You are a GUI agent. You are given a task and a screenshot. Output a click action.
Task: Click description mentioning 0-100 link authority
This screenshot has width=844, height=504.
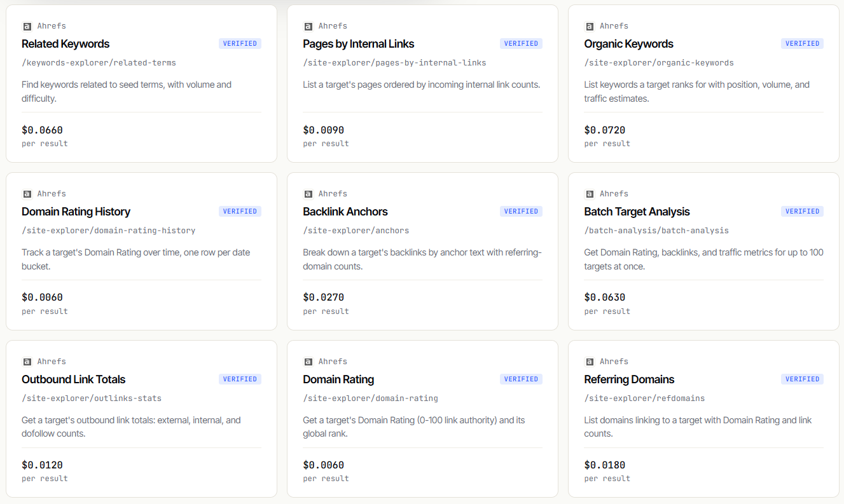(x=414, y=427)
